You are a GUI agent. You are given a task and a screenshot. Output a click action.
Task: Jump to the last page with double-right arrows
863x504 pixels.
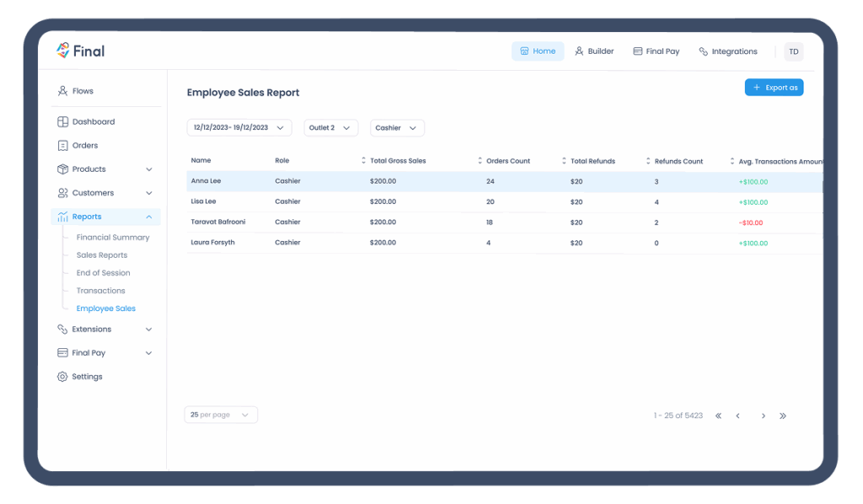[x=783, y=416]
